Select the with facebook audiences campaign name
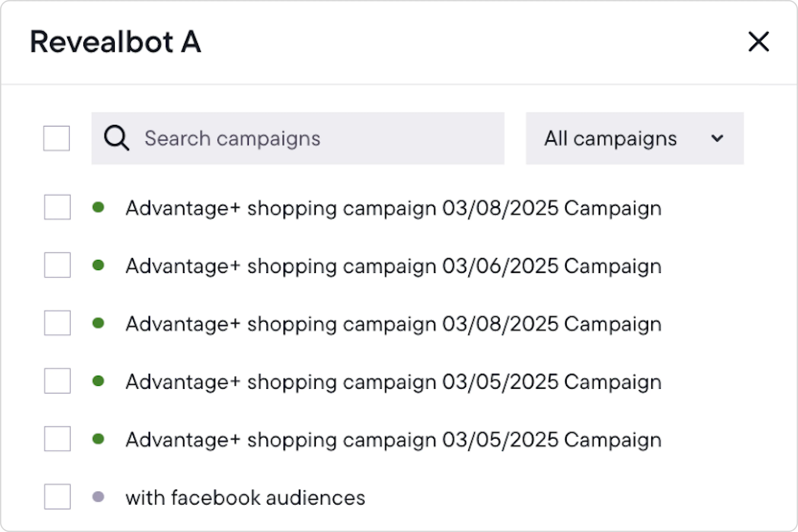Screen dimensions: 798x532 [x=245, y=498]
